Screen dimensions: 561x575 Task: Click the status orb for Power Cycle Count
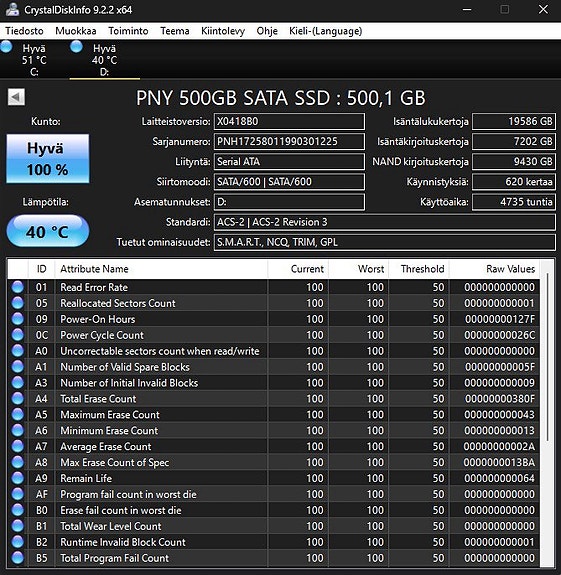(x=18, y=335)
